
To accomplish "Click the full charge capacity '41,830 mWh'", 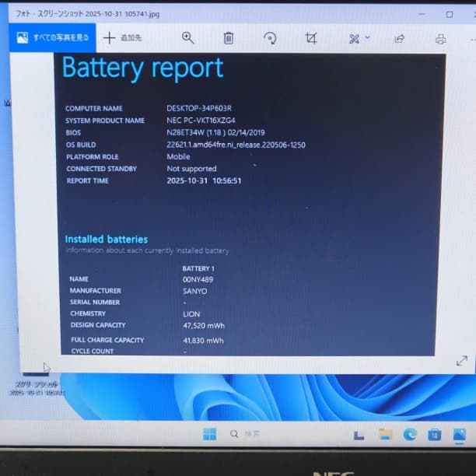I will coord(203,341).
